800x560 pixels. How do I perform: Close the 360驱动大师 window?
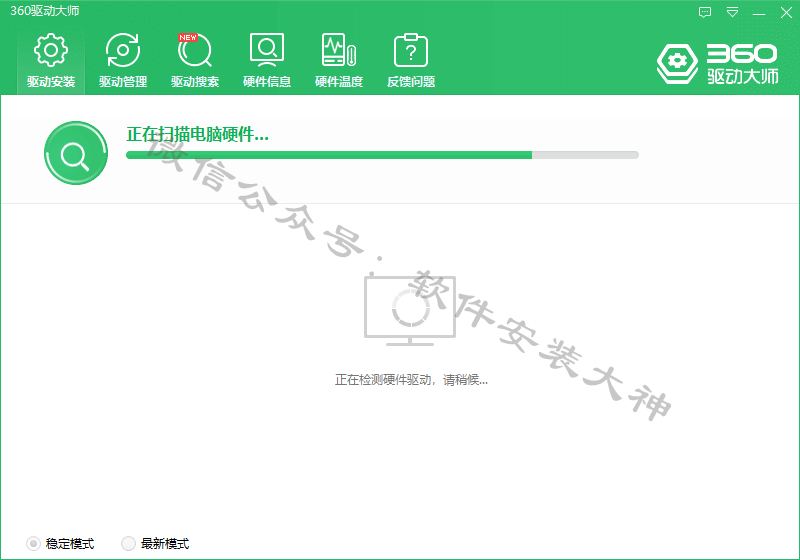[x=786, y=12]
